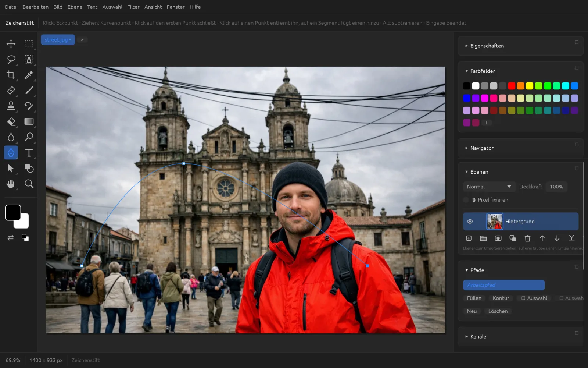The image size is (588, 368).
Task: Pick the Hand tool
Action: (x=11, y=184)
